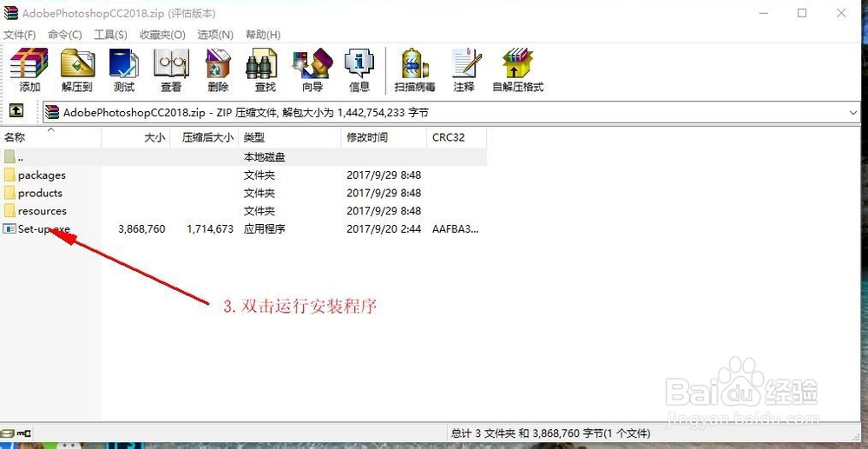Select the parent directory ".." folder icon
Viewport: 868px width, 449px height.
coord(10,157)
